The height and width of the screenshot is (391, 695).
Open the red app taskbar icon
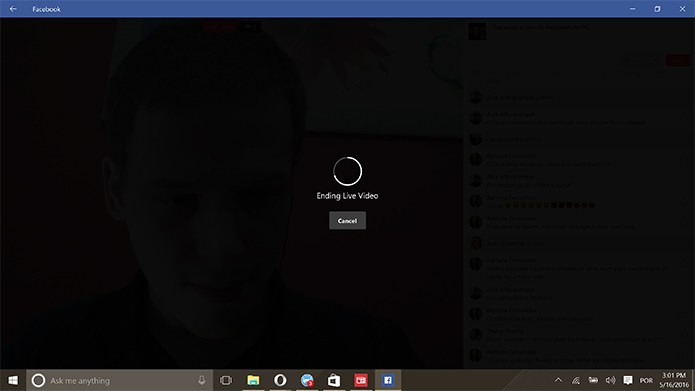(x=361, y=380)
